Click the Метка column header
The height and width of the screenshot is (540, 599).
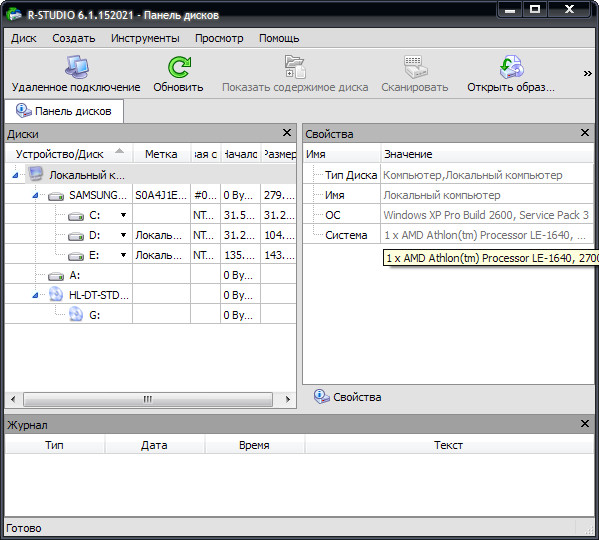pos(161,154)
